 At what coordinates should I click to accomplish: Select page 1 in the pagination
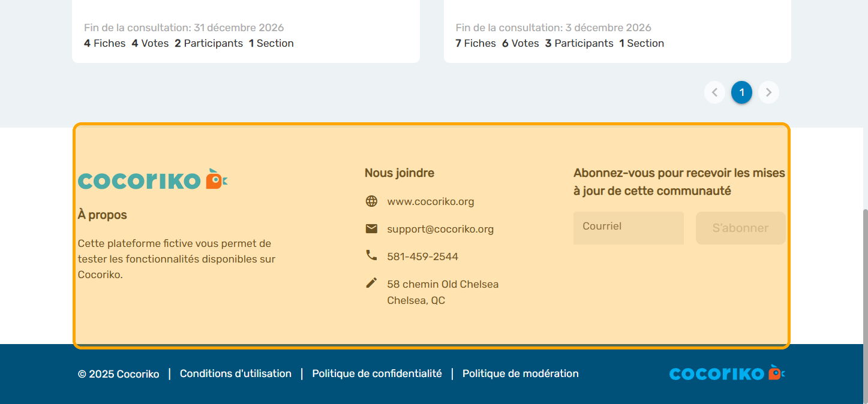click(x=741, y=92)
